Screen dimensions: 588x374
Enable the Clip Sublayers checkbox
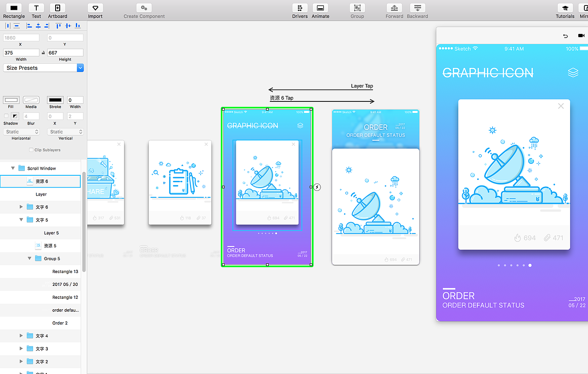click(31, 150)
